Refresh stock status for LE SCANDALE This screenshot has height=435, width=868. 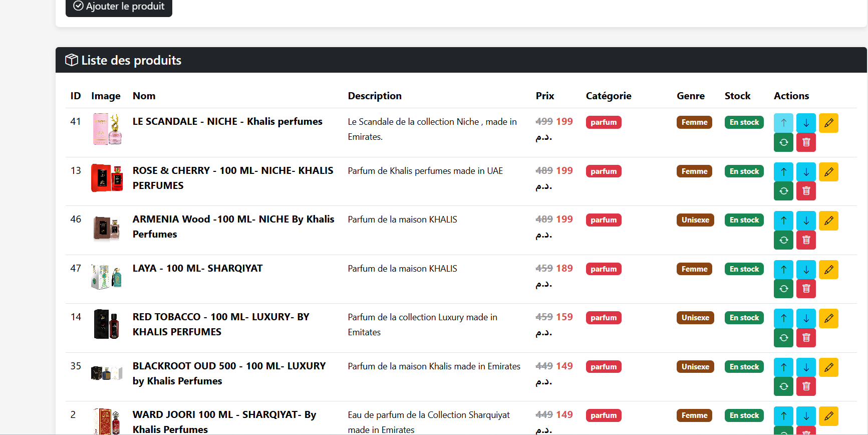coord(783,142)
